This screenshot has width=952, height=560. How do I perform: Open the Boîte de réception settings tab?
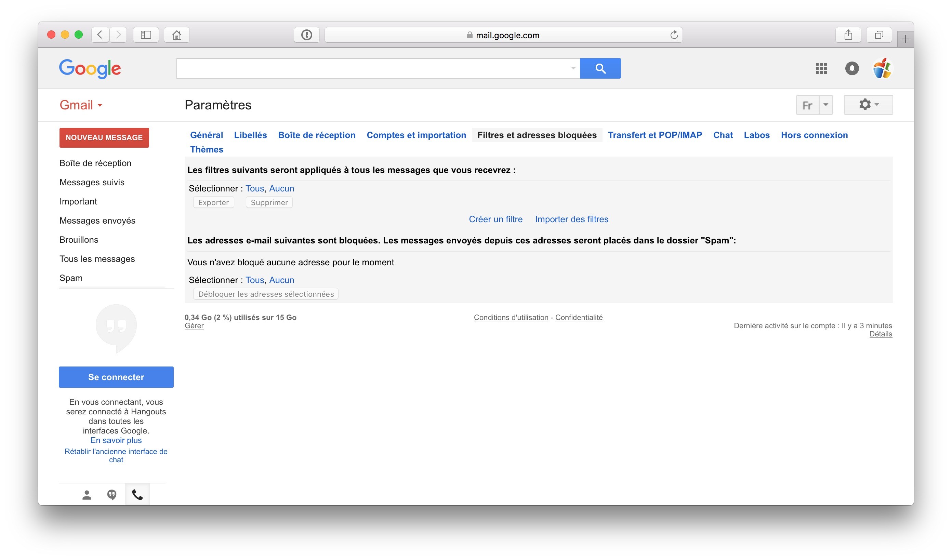pyautogui.click(x=317, y=135)
